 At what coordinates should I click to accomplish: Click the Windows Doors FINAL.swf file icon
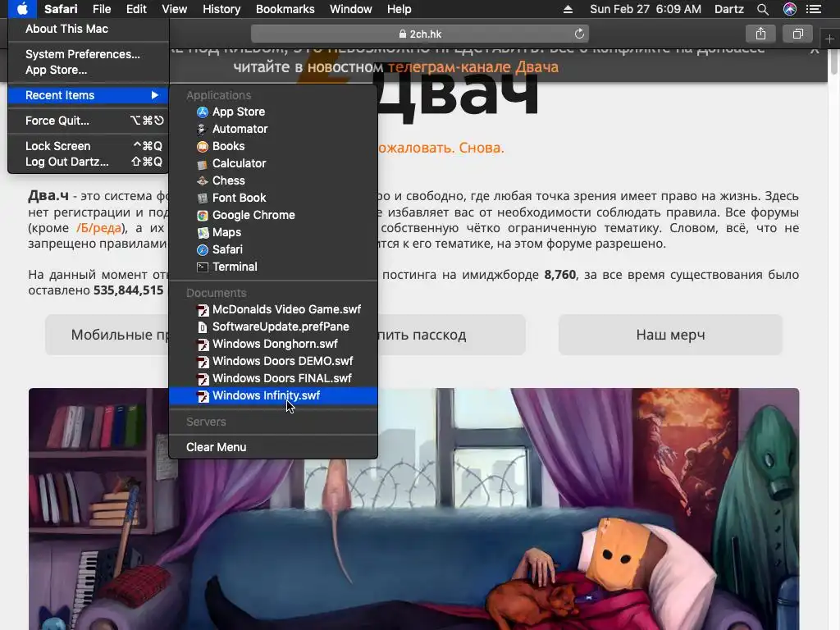(203, 378)
